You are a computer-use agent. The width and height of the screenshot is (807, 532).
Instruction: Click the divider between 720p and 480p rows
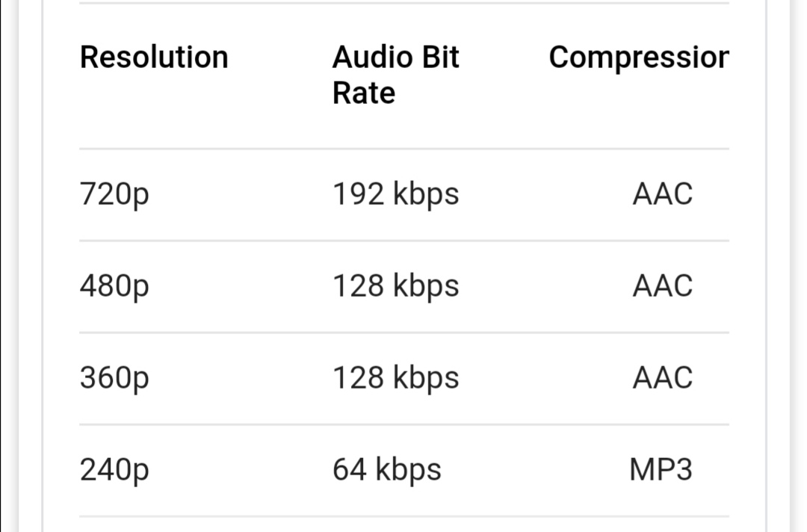point(403,241)
